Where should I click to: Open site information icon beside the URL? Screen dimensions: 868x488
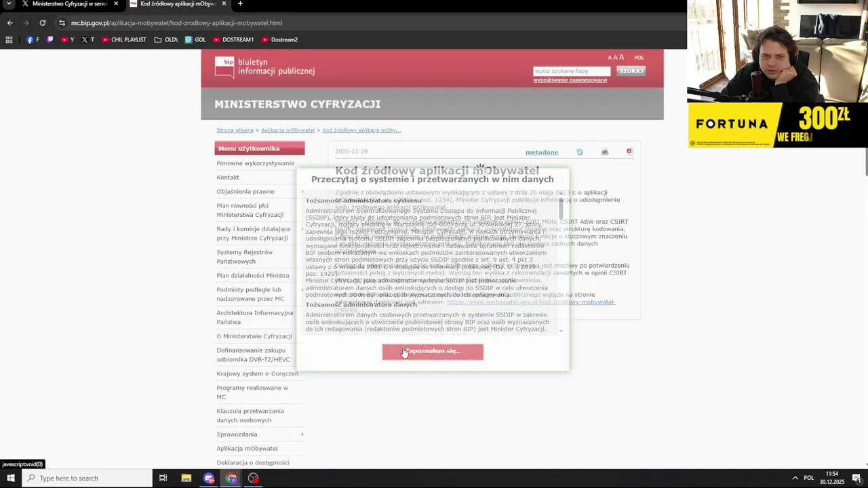tap(62, 23)
